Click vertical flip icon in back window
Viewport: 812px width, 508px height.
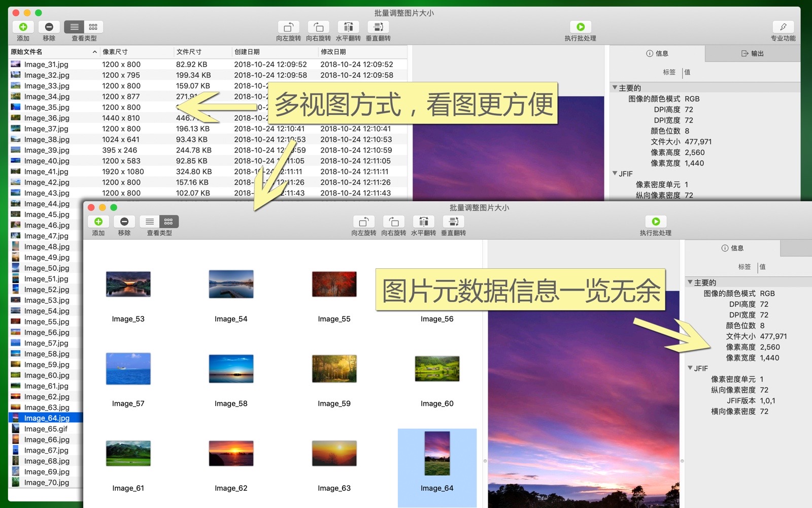pos(378,27)
